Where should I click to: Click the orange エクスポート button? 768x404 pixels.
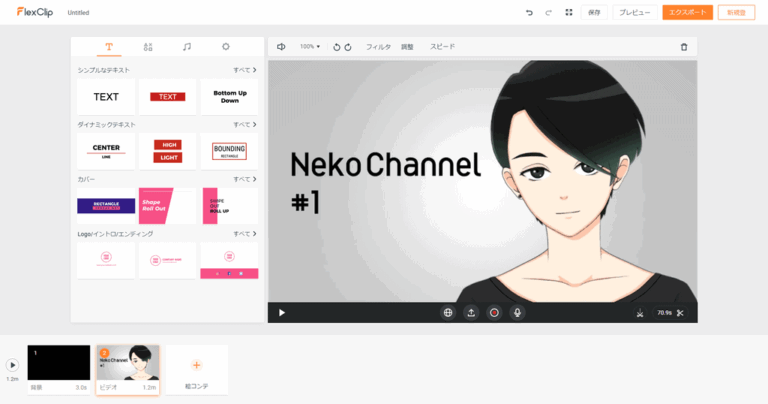click(x=687, y=13)
